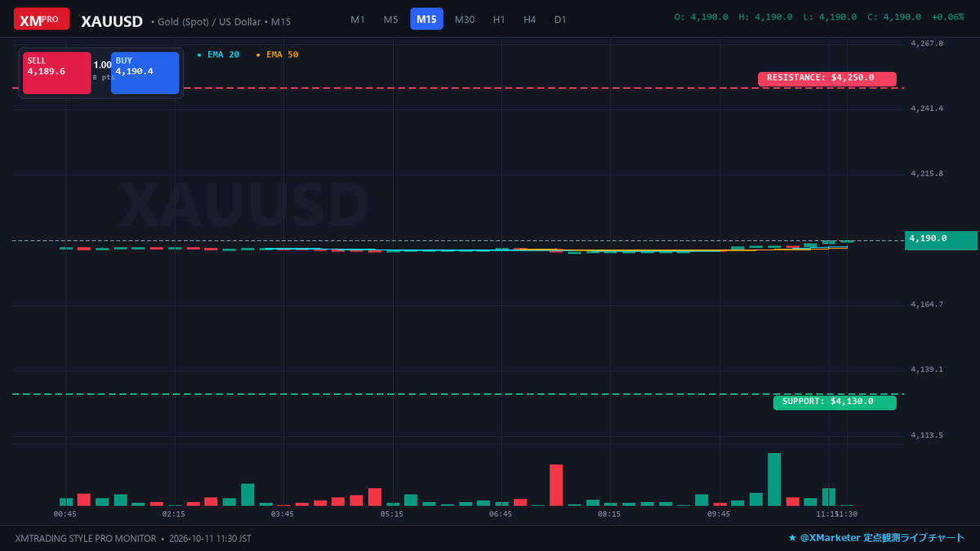
Task: Toggle the EMA 20 indicator legend
Action: point(219,55)
